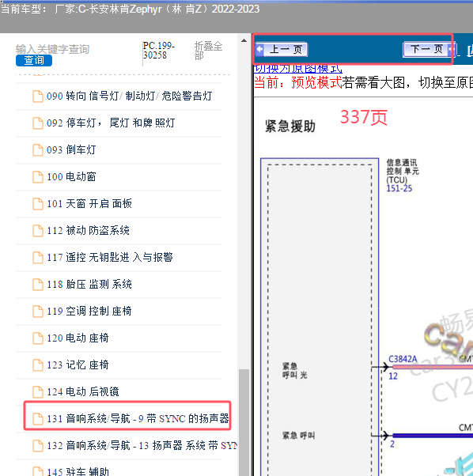Click the left panel vertical scrollbar thumb
Viewport: 473px width, 476px height.
pos(244,422)
